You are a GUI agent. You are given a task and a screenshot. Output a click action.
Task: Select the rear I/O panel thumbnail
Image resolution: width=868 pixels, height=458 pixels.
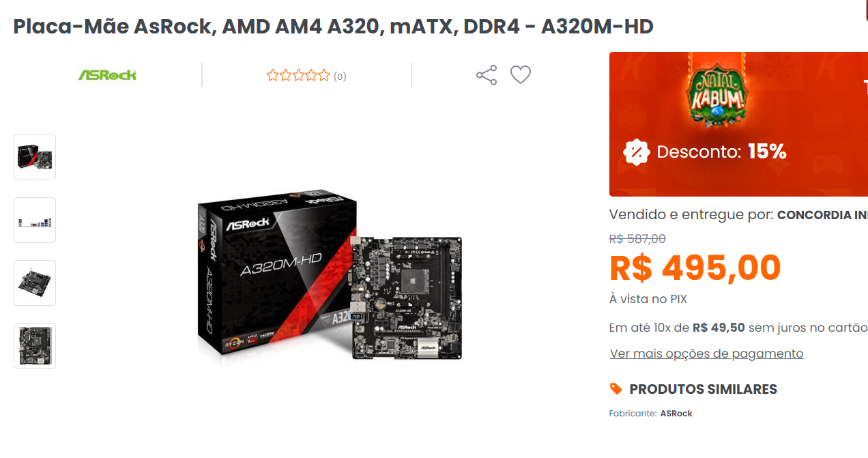click(35, 220)
